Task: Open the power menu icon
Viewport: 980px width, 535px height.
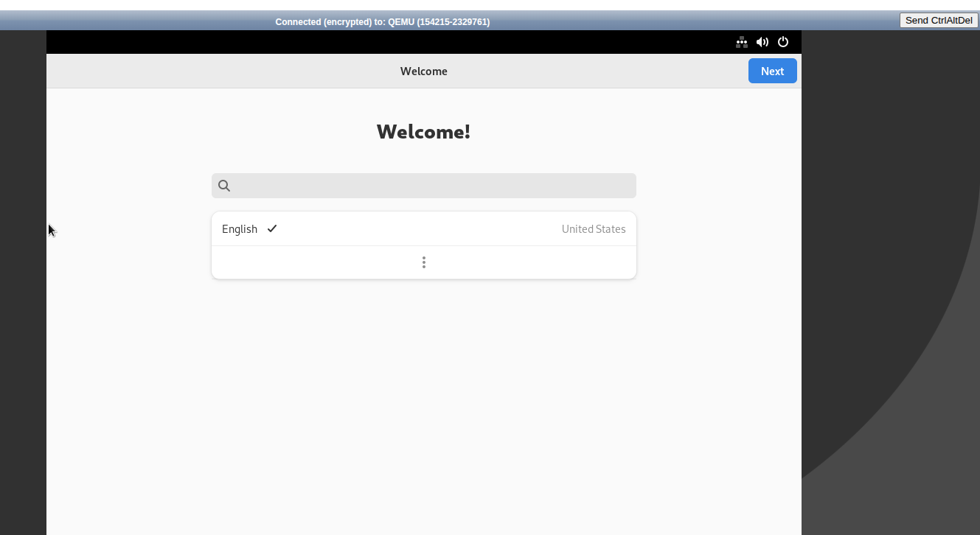Action: (783, 42)
